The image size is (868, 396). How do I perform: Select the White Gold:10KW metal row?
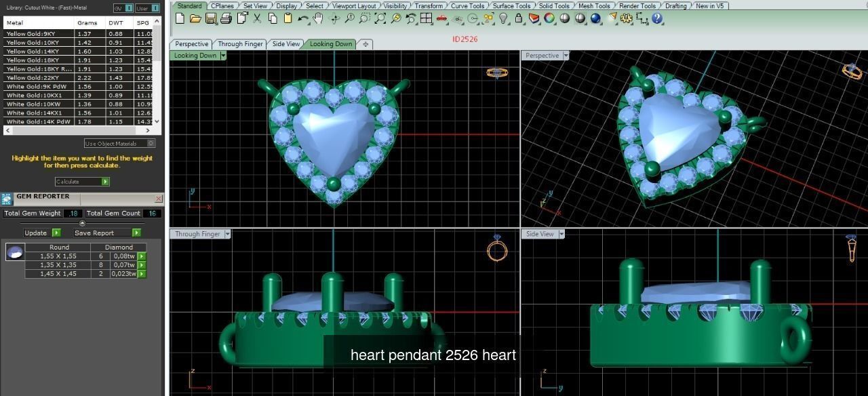tap(79, 104)
